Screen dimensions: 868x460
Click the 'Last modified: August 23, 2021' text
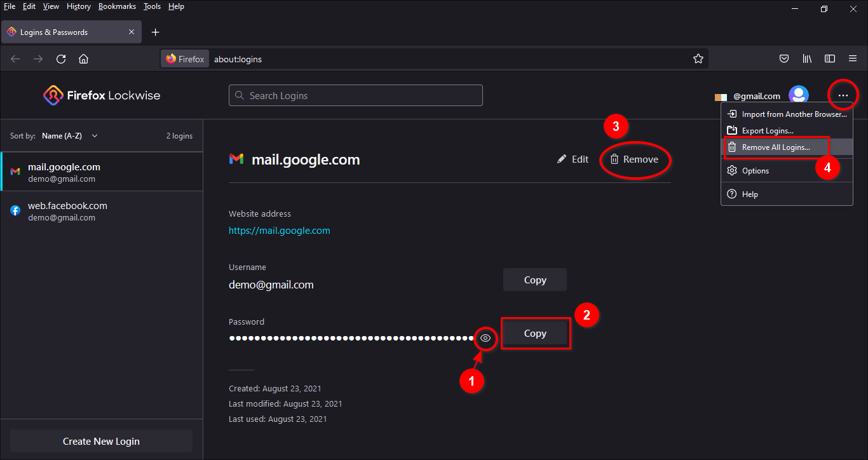[285, 403]
